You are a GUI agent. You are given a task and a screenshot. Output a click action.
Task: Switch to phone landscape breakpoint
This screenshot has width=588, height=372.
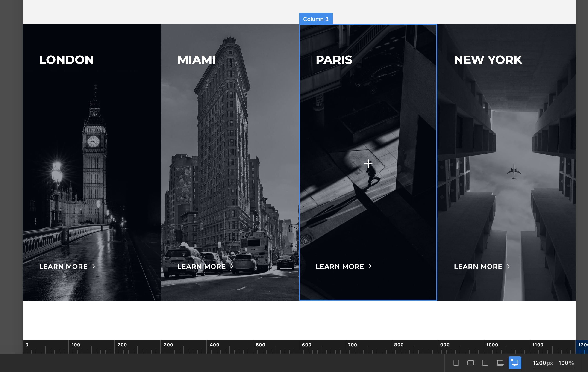tap(470, 363)
